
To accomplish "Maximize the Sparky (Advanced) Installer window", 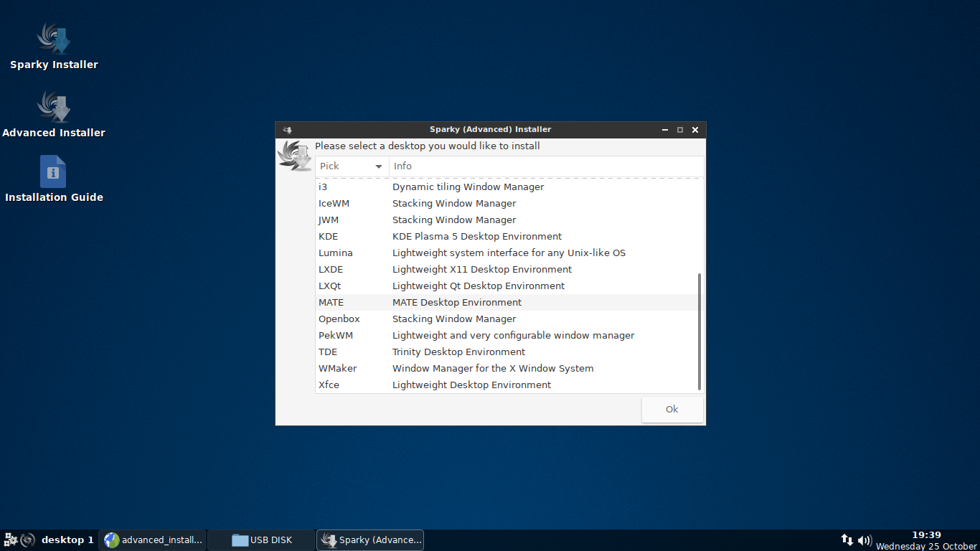I will (x=680, y=130).
